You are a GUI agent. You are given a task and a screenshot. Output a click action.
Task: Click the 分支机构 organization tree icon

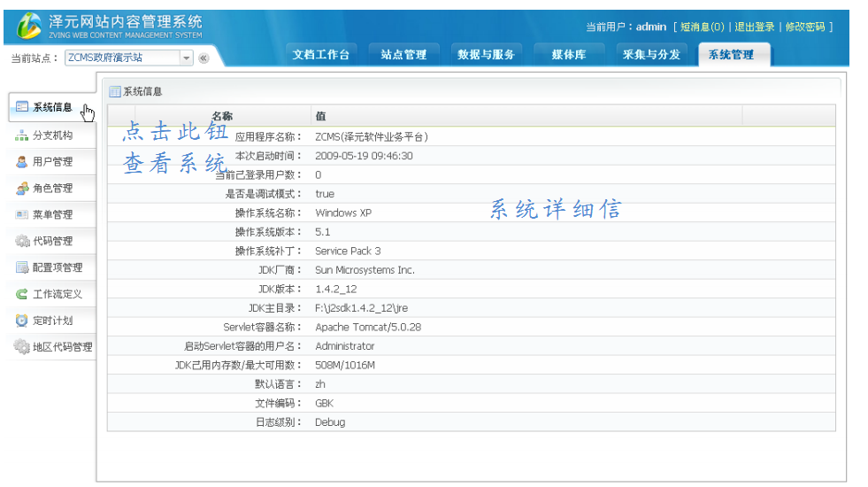click(21, 135)
